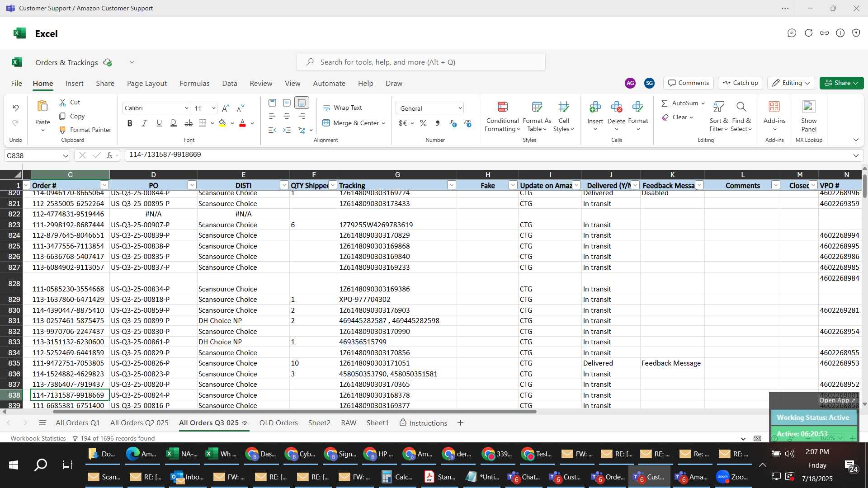
Task: Apply Percent Style number format
Action: pyautogui.click(x=423, y=123)
